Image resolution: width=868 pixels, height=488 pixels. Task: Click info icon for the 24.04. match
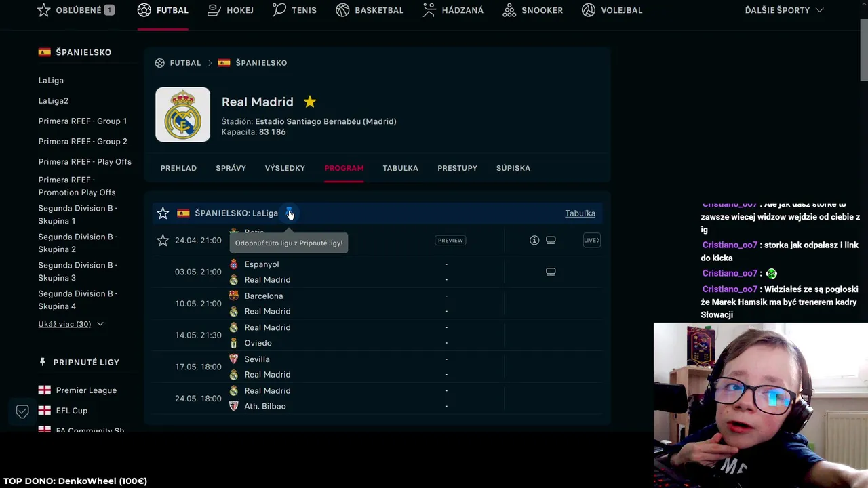(x=534, y=240)
